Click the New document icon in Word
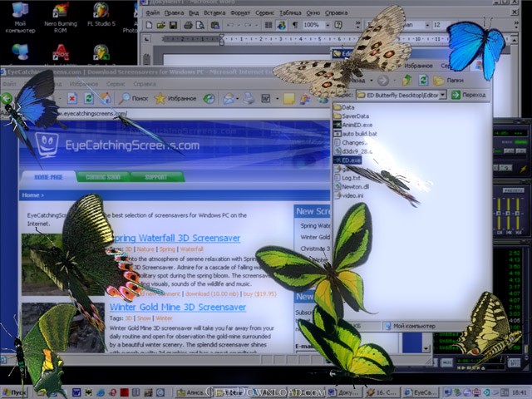 (149, 25)
